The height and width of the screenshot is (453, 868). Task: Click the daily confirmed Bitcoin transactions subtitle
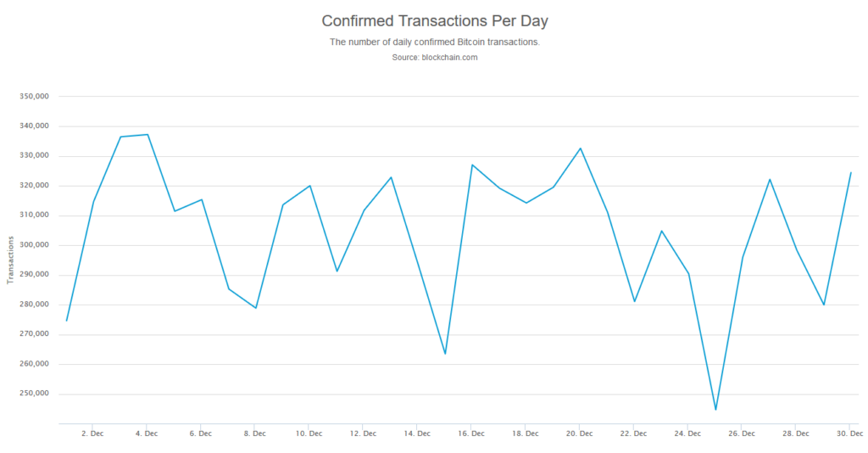tap(434, 42)
